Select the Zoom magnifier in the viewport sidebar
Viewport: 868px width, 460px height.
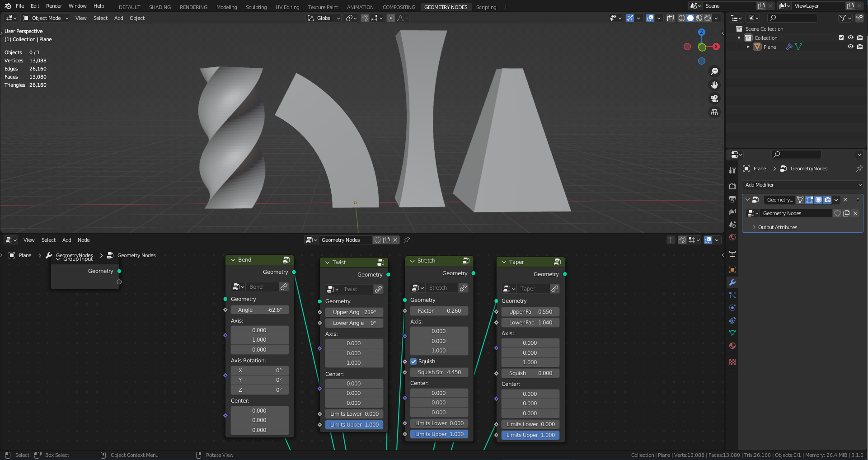coord(714,71)
